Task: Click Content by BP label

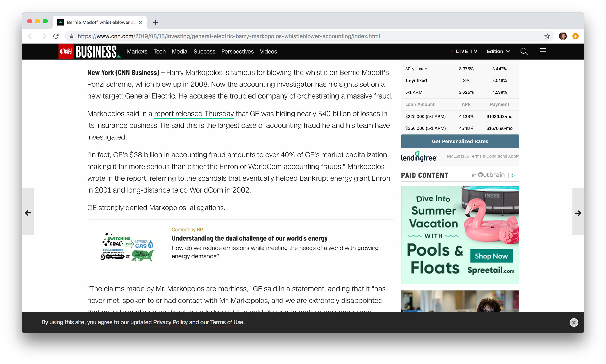Action: [x=187, y=229]
